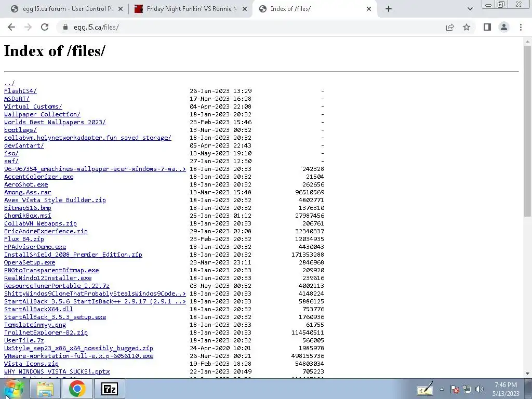Go to parent directory ../ link

tap(9, 83)
